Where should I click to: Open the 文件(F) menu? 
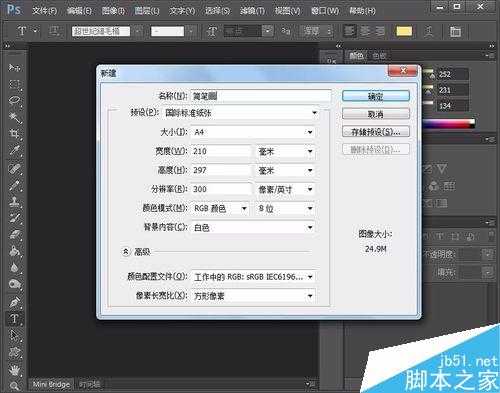coord(44,11)
